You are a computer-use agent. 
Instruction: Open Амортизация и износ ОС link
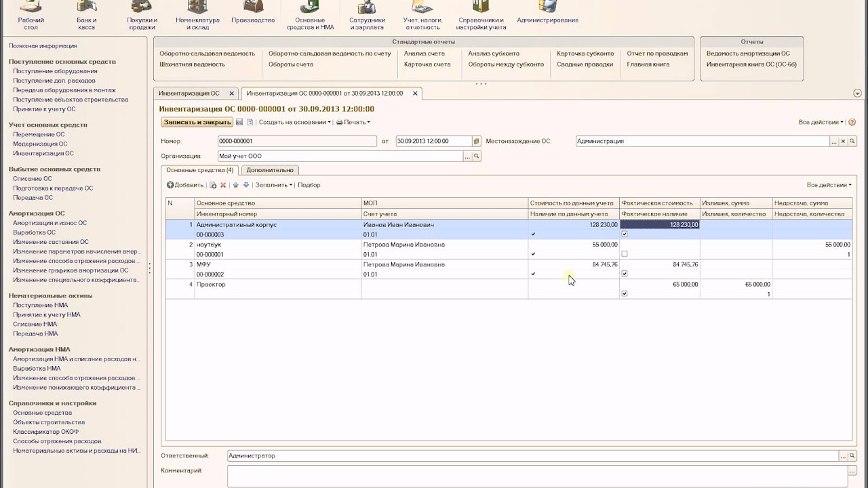[50, 223]
